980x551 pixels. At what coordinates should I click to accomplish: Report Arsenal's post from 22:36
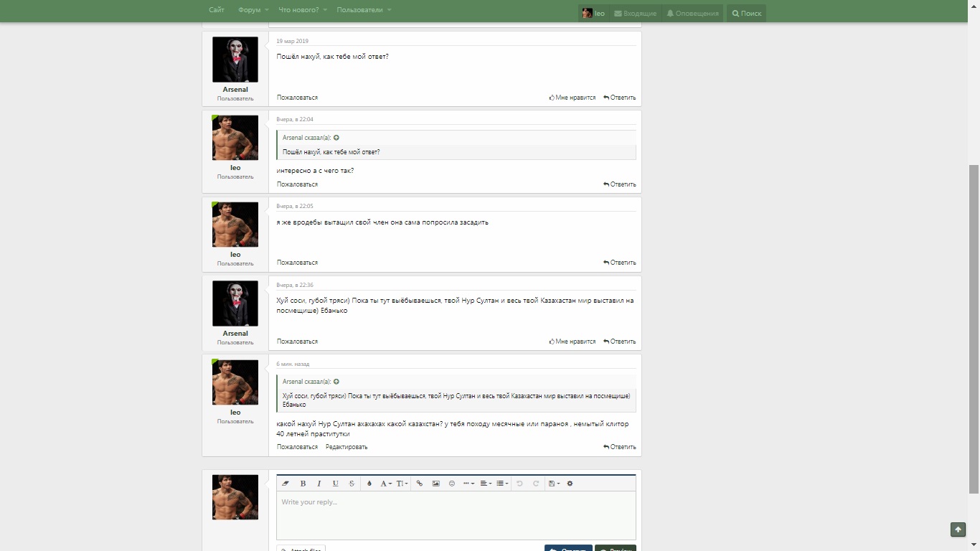pyautogui.click(x=297, y=342)
